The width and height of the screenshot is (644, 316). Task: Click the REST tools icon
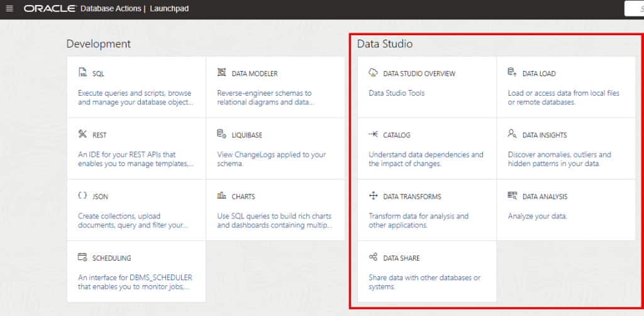coord(82,134)
